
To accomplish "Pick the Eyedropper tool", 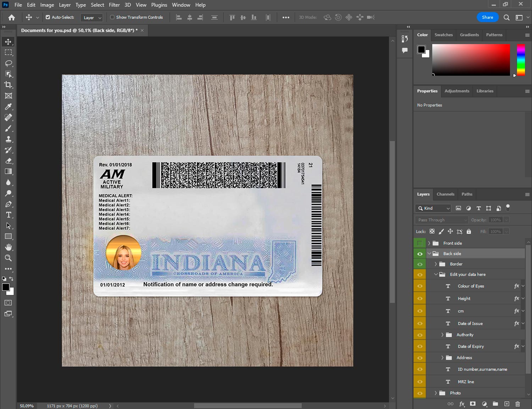I will coord(8,107).
